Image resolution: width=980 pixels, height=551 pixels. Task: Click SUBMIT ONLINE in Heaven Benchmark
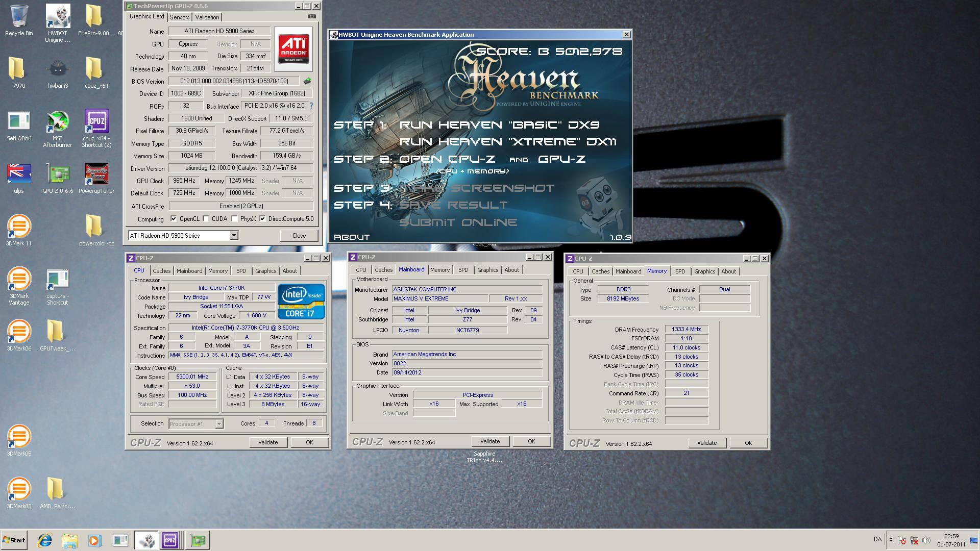point(458,222)
